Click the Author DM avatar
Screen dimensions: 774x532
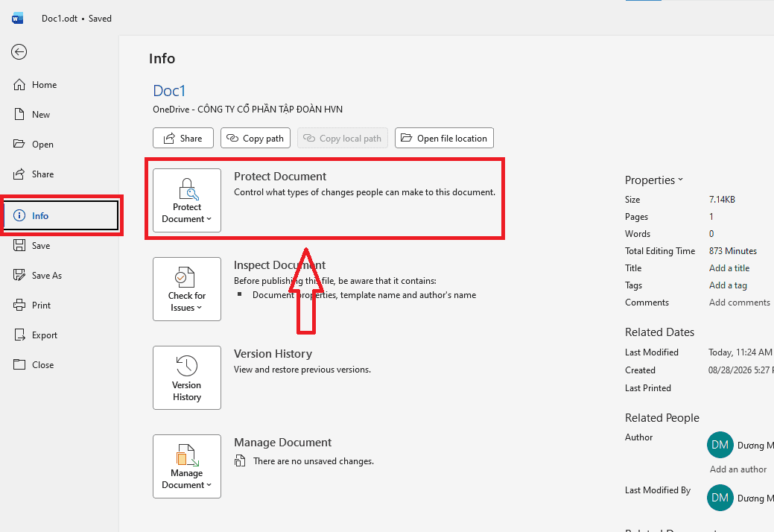[x=720, y=445]
